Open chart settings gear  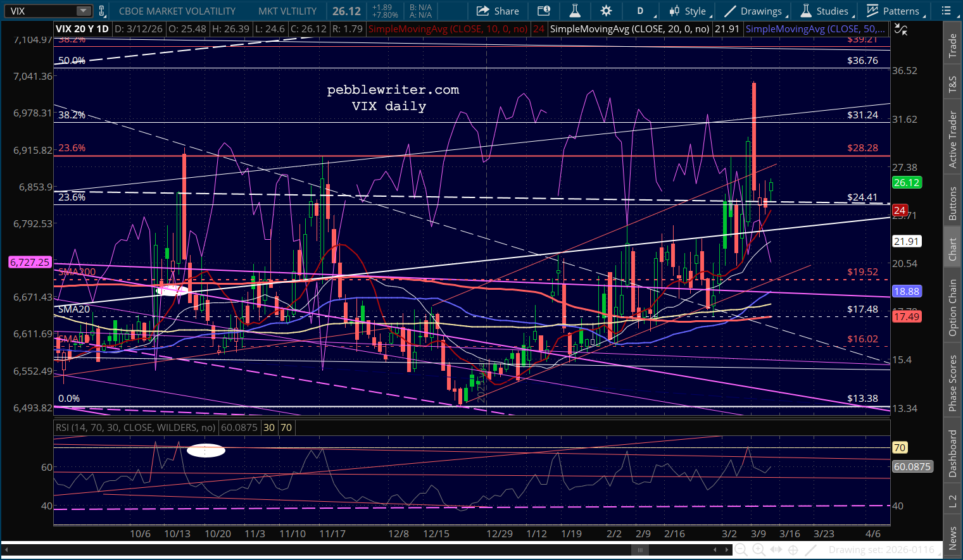click(606, 11)
